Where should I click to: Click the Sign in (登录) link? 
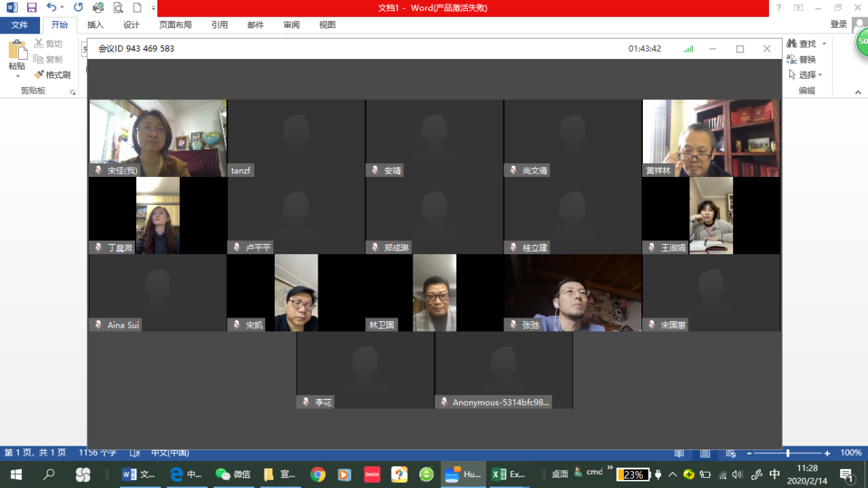click(838, 25)
